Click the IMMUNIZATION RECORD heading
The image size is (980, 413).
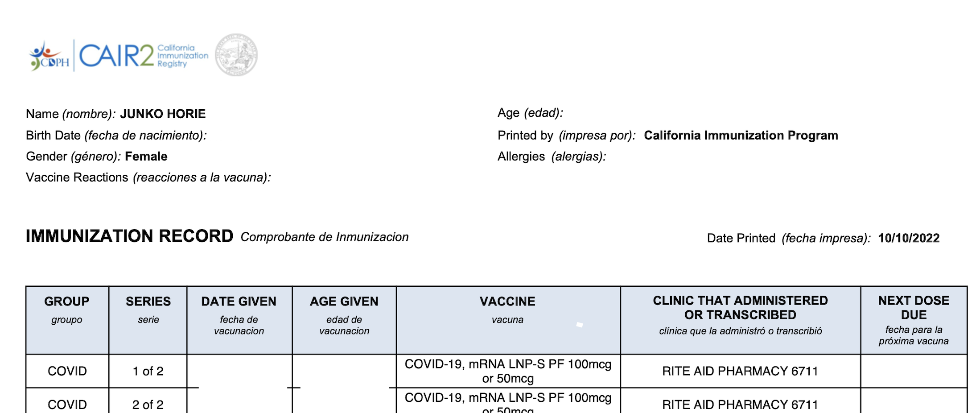point(129,236)
